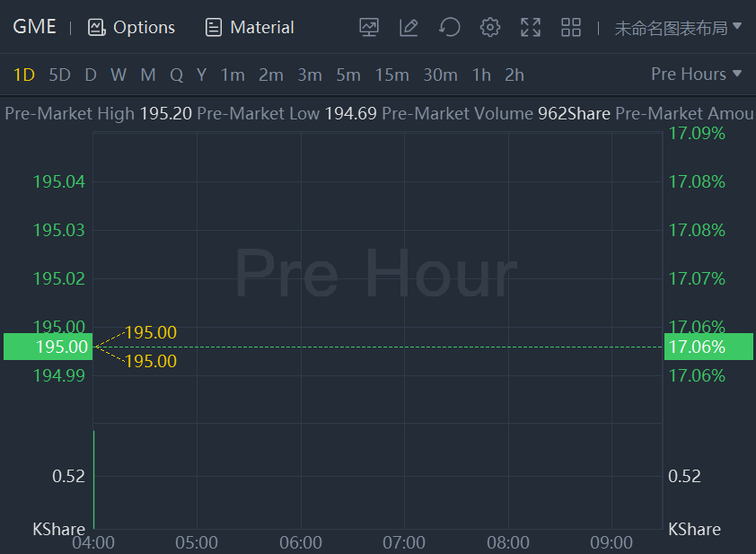
Task: Open the chart indicators icon
Action: click(369, 28)
